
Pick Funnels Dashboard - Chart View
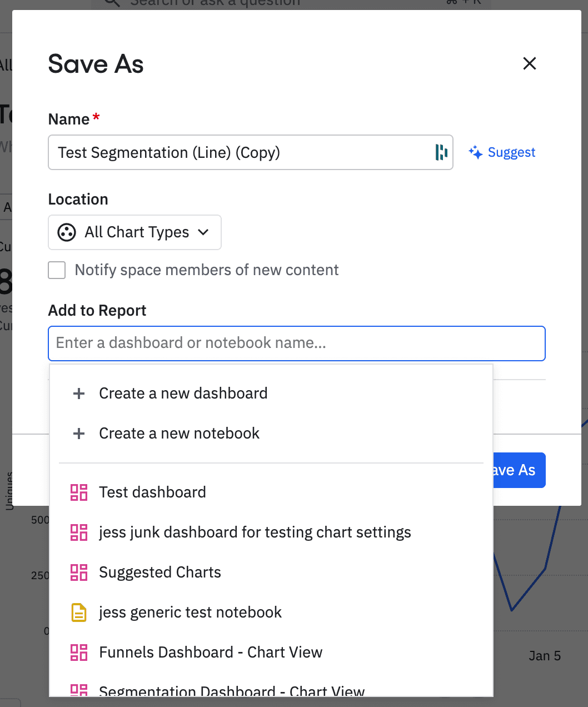[x=211, y=653]
